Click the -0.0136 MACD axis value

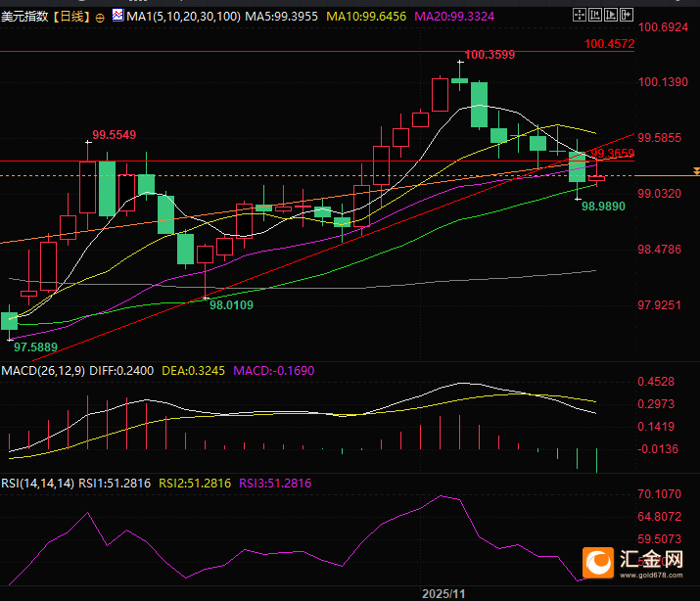658,449
